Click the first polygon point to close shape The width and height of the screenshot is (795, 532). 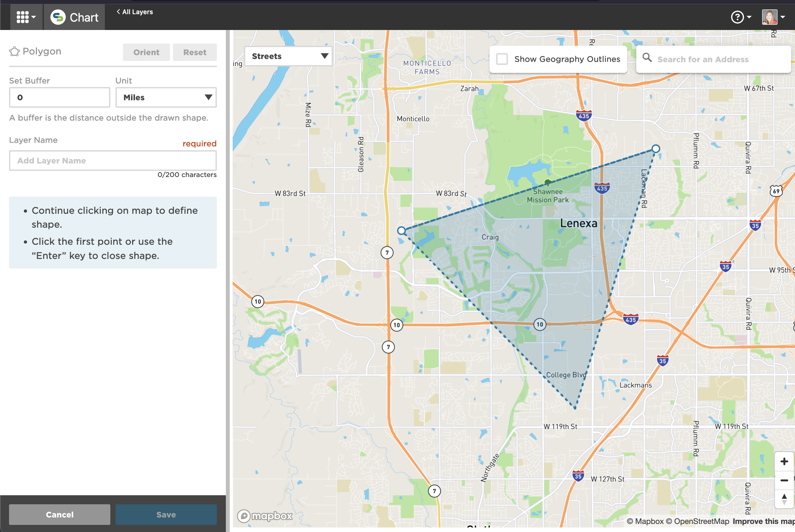(401, 231)
